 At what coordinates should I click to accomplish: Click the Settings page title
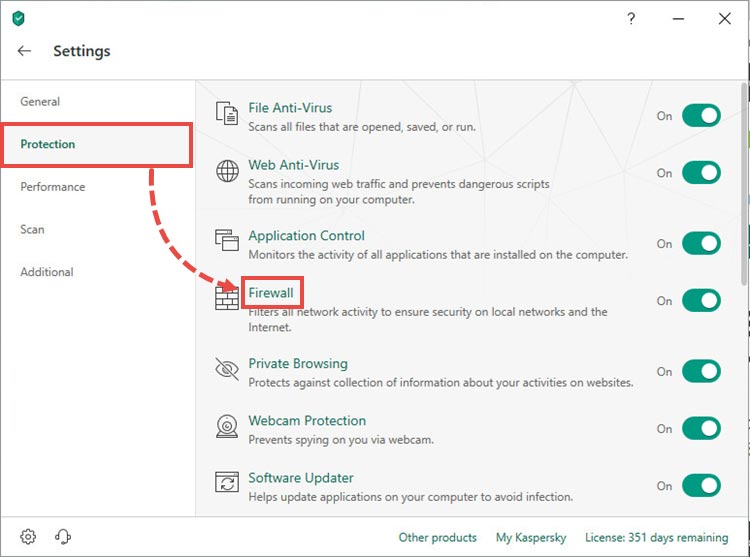point(82,51)
